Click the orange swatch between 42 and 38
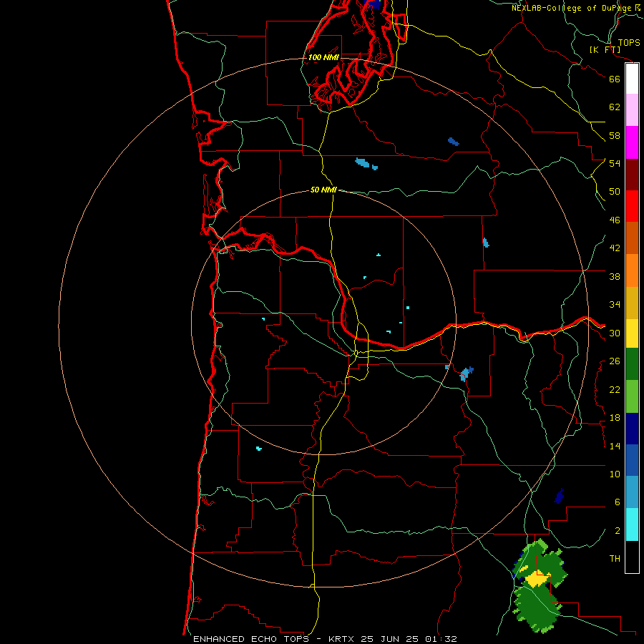 click(x=632, y=270)
